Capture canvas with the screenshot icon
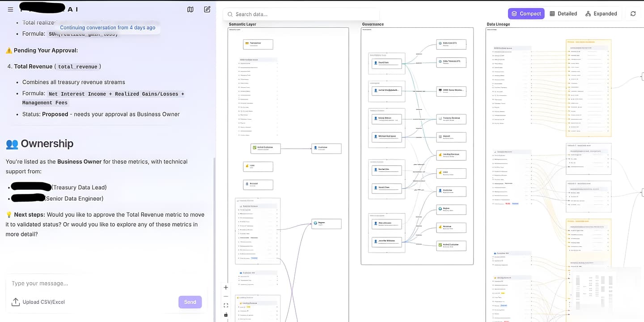The width and height of the screenshot is (644, 322). coord(225,315)
